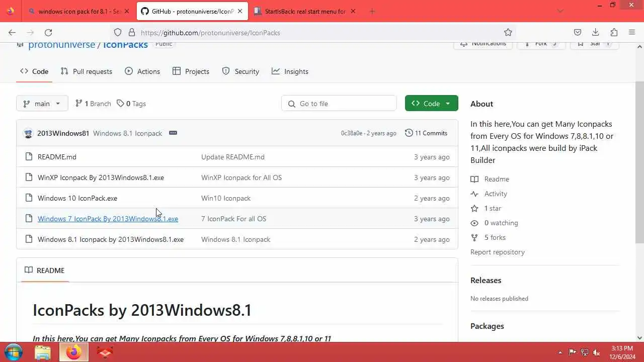
Task: Open the '7 IconPack For all OS' commit
Action: tap(233, 219)
